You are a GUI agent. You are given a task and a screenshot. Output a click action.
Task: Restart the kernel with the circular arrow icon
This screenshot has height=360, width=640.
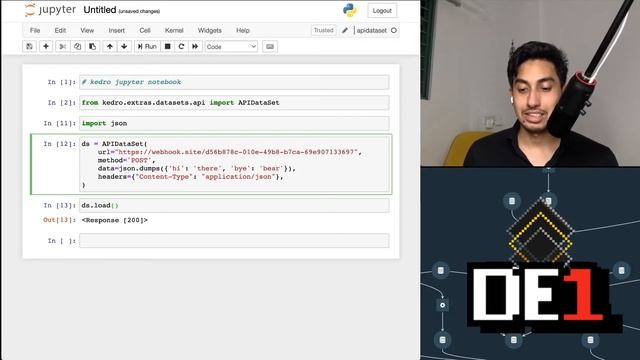coord(181,47)
